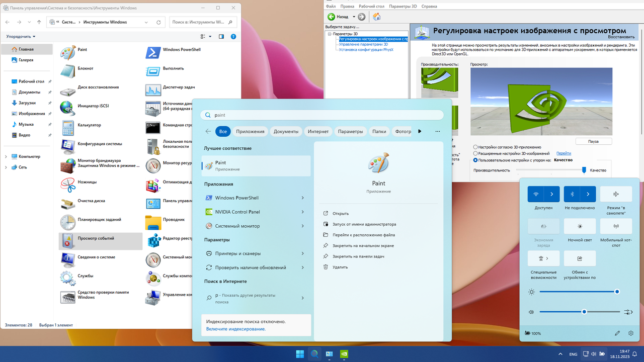Image resolution: width=644 pixels, height=362 pixels.
Task: Open Диспетчер задач from the tools list
Action: pos(153,90)
